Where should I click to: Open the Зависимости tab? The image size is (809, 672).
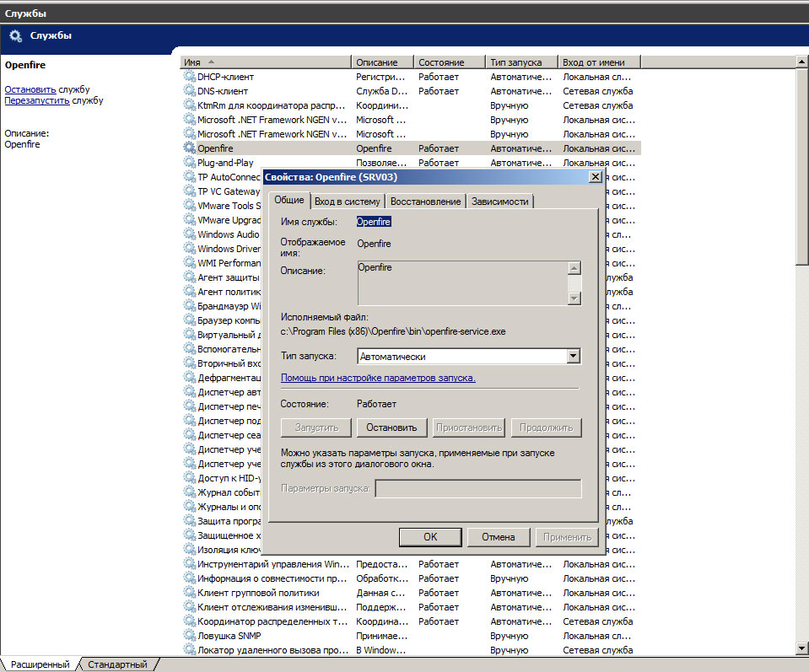[500, 202]
